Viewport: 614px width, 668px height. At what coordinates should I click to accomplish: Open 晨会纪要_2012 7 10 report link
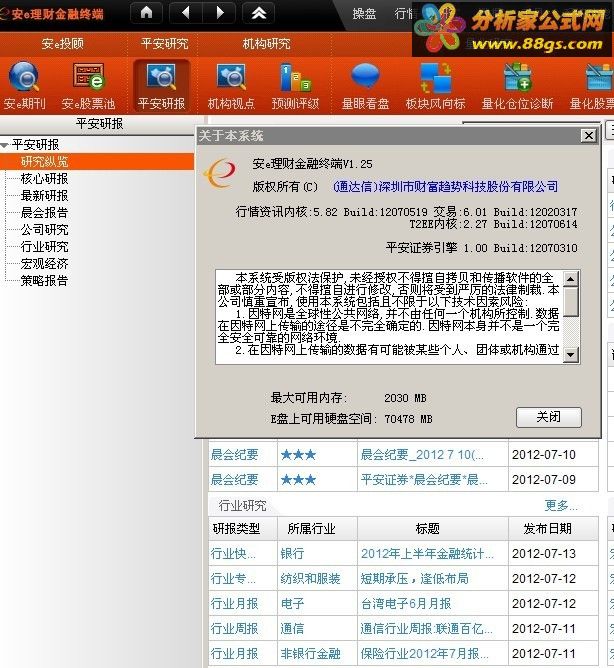(x=422, y=455)
